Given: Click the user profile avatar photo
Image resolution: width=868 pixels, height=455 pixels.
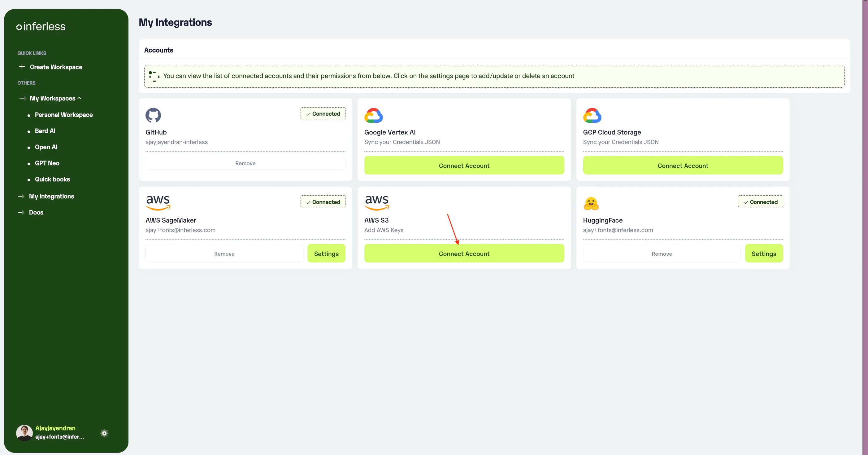Looking at the screenshot, I should (x=24, y=432).
